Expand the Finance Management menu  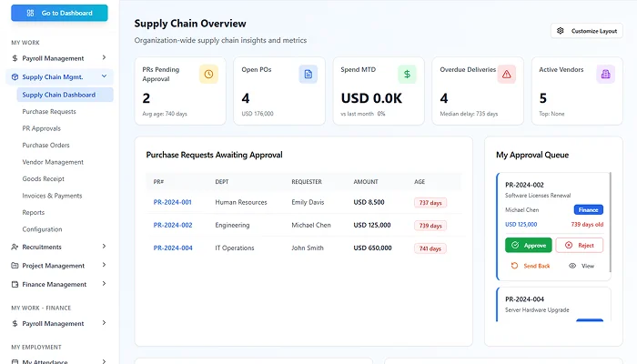pyautogui.click(x=105, y=284)
